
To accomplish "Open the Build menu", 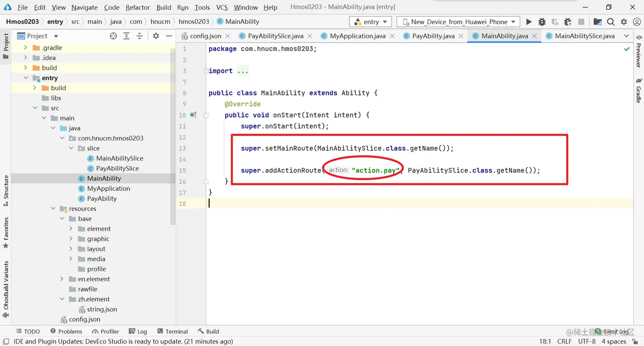I will pos(164,7).
